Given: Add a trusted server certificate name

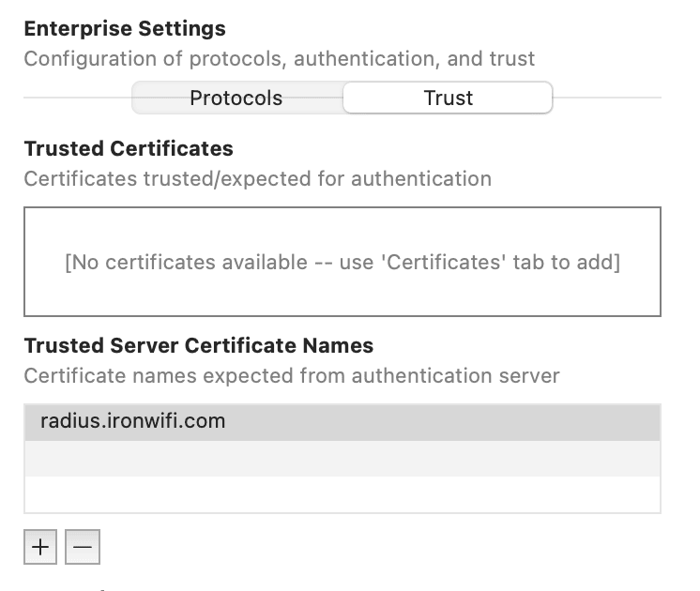Looking at the screenshot, I should click(40, 547).
